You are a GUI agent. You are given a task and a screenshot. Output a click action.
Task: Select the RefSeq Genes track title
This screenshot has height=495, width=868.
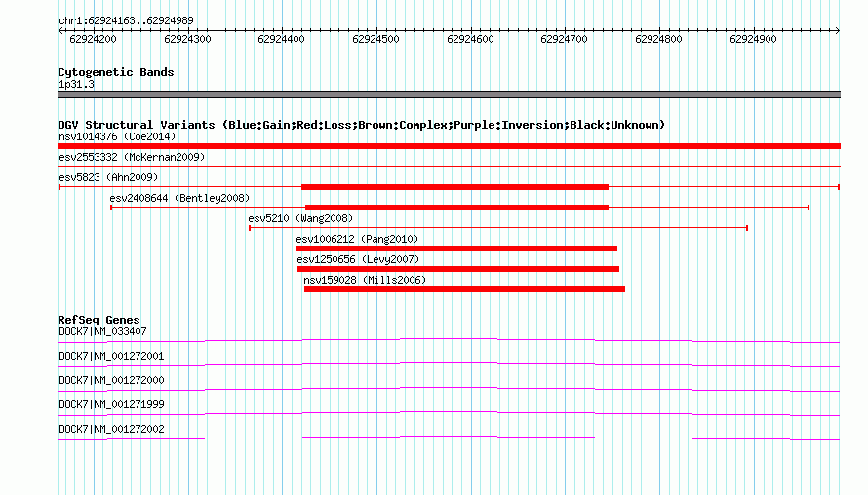click(99, 320)
